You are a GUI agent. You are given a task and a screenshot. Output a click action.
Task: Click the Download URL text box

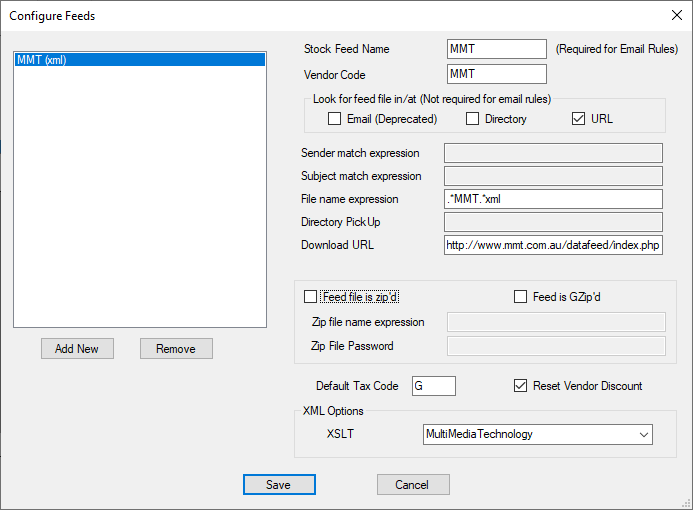[x=553, y=245]
